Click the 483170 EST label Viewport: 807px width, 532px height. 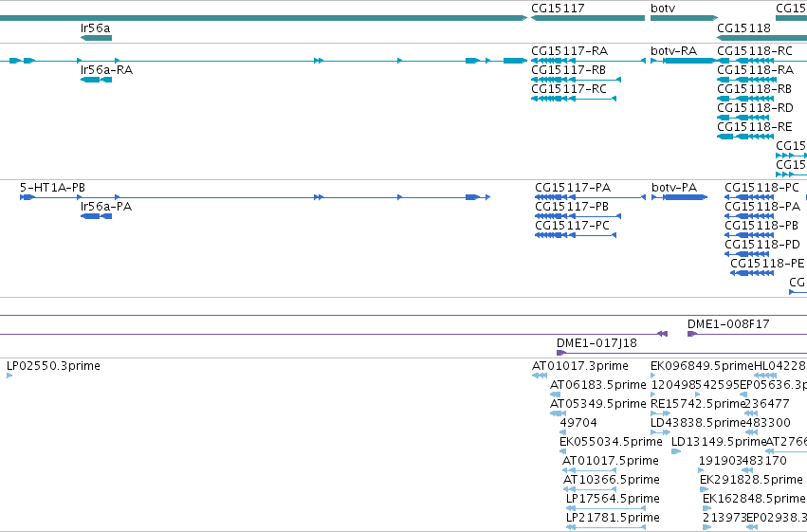764,461
